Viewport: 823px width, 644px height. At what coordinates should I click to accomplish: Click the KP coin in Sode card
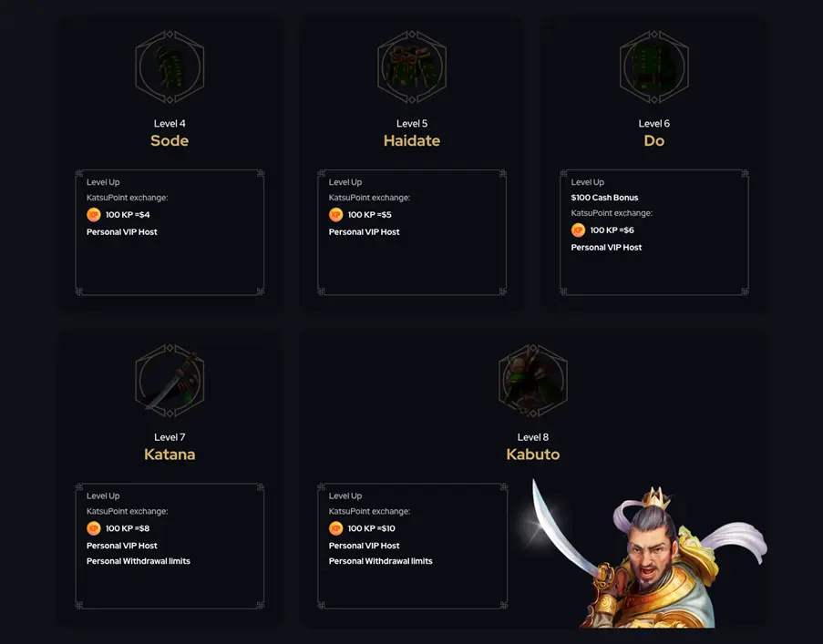coord(93,215)
